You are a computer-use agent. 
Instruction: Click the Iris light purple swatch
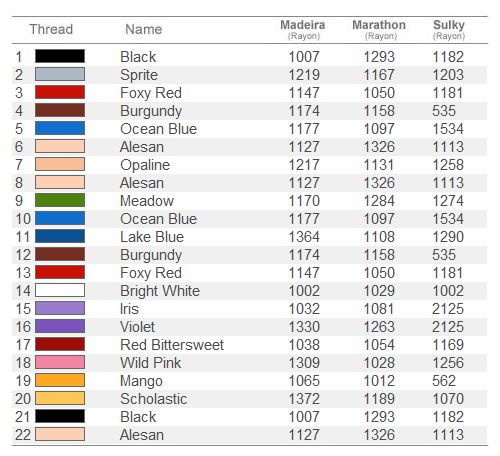(x=60, y=308)
